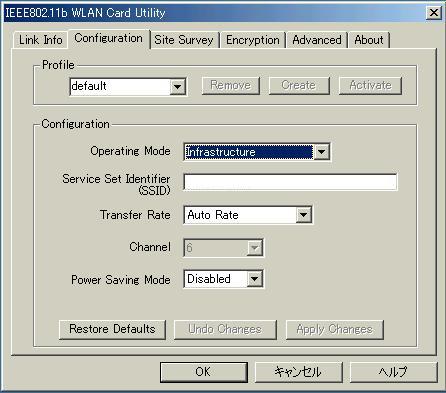This screenshot has height=393, width=446.
Task: Open the Site Survey tab
Action: 184,40
